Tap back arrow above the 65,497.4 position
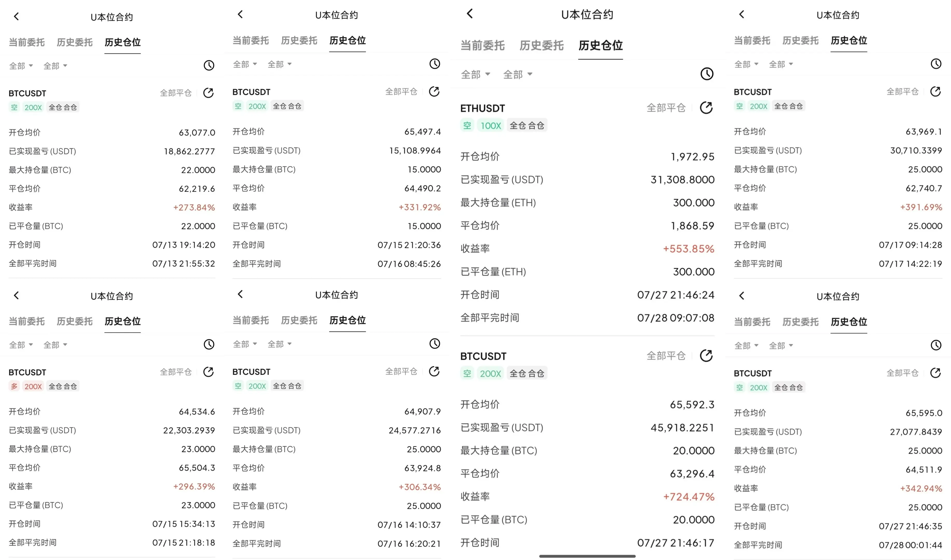The width and height of the screenshot is (951, 560). [x=240, y=14]
